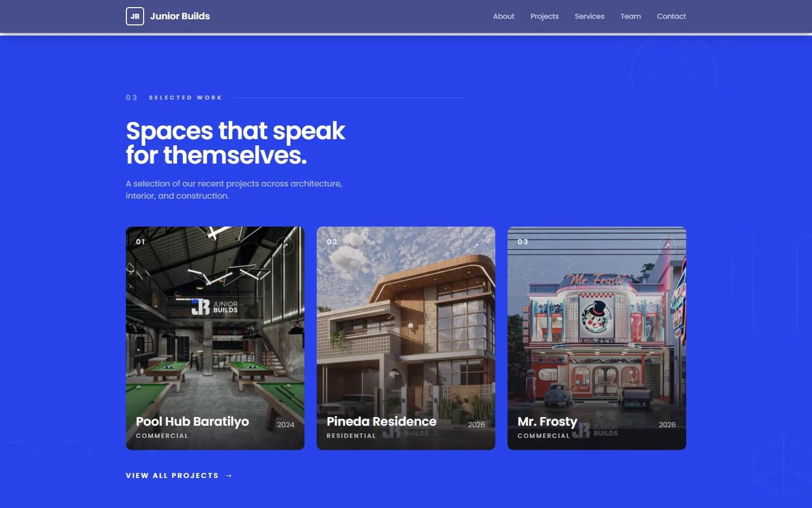Screen dimensions: 812x508
Task: Click the 2024 year label
Action: pos(286,425)
